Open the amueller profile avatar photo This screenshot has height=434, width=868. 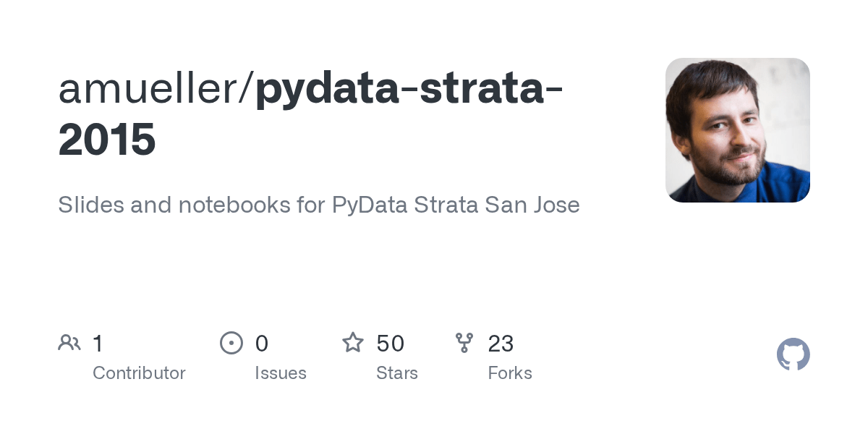point(737,130)
